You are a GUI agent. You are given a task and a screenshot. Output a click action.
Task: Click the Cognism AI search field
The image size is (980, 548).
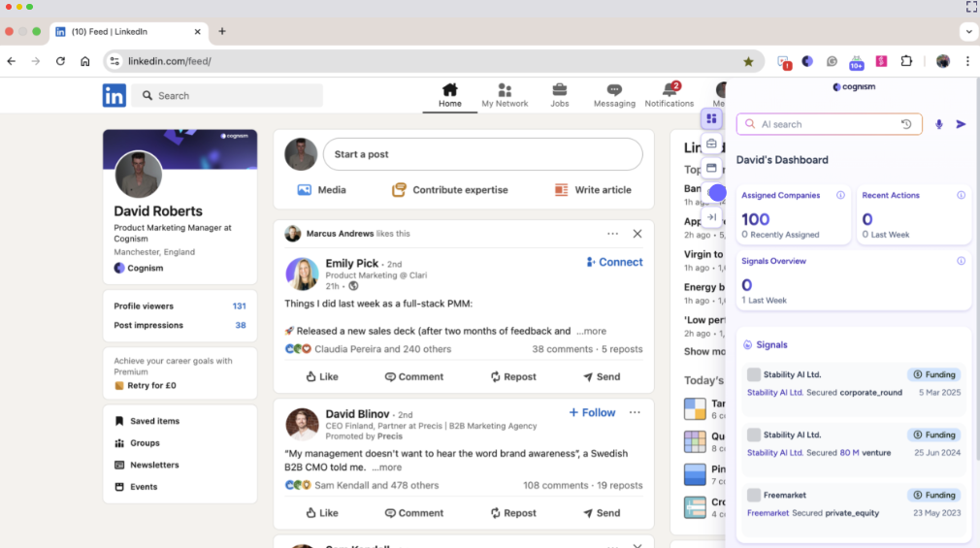point(829,124)
